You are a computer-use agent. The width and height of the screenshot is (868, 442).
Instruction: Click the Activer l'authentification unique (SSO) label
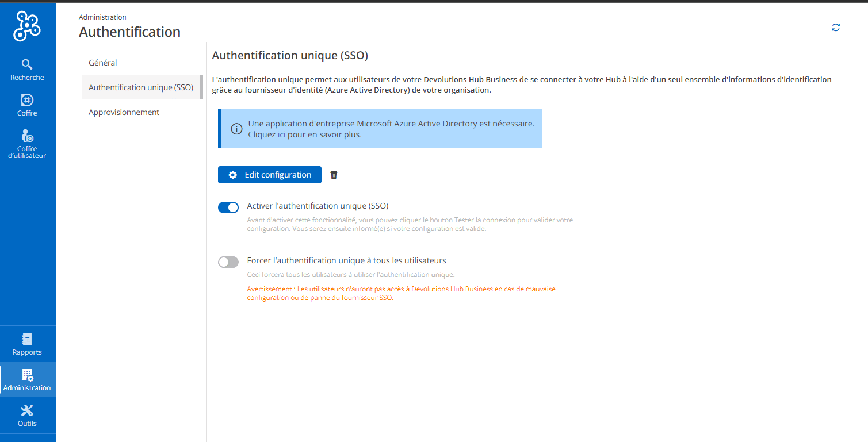click(x=318, y=206)
